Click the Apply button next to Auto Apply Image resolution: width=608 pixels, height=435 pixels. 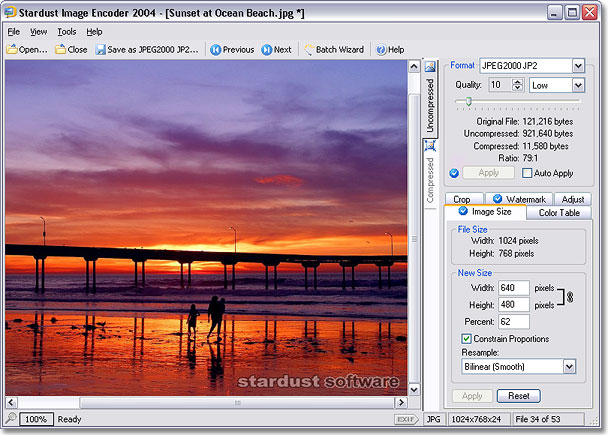click(x=489, y=173)
